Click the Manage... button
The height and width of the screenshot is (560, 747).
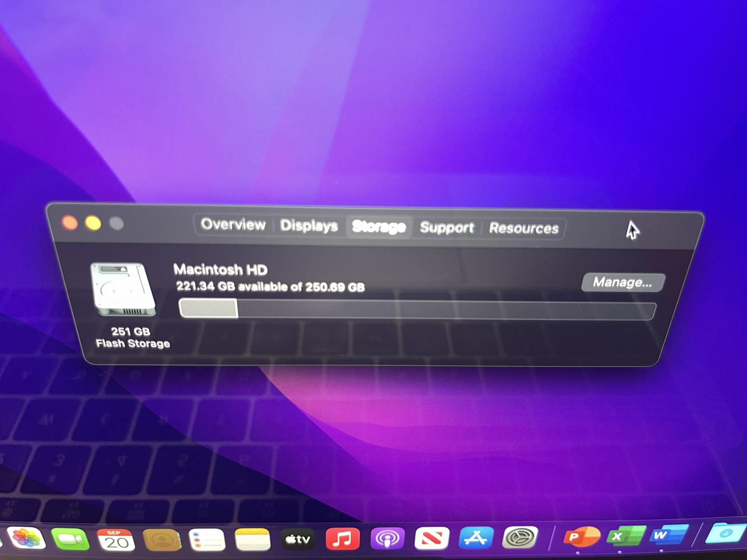(622, 282)
